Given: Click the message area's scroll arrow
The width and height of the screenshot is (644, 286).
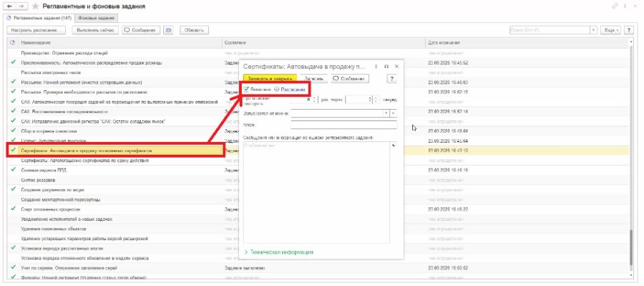Looking at the screenshot, I should (394, 146).
